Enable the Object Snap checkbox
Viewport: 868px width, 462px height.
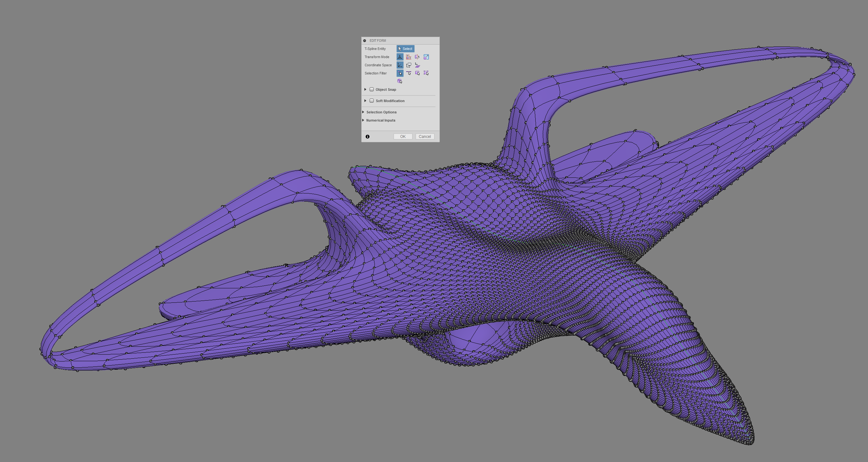tap(372, 89)
